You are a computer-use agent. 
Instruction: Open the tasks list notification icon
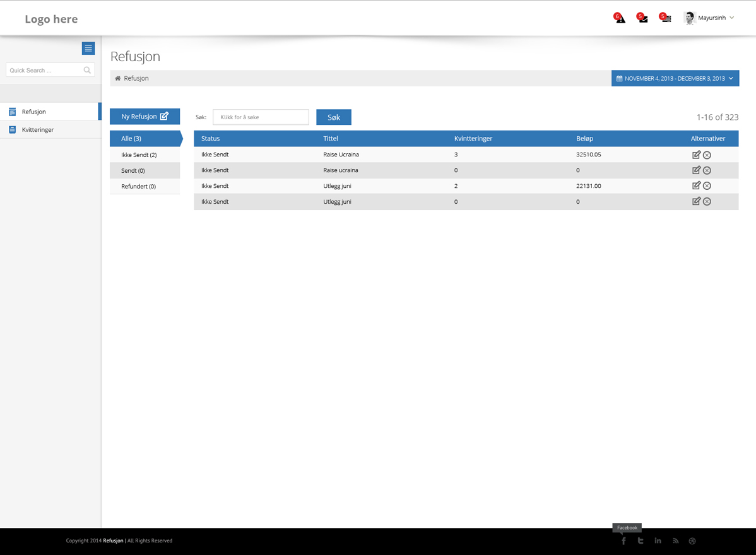[666, 18]
